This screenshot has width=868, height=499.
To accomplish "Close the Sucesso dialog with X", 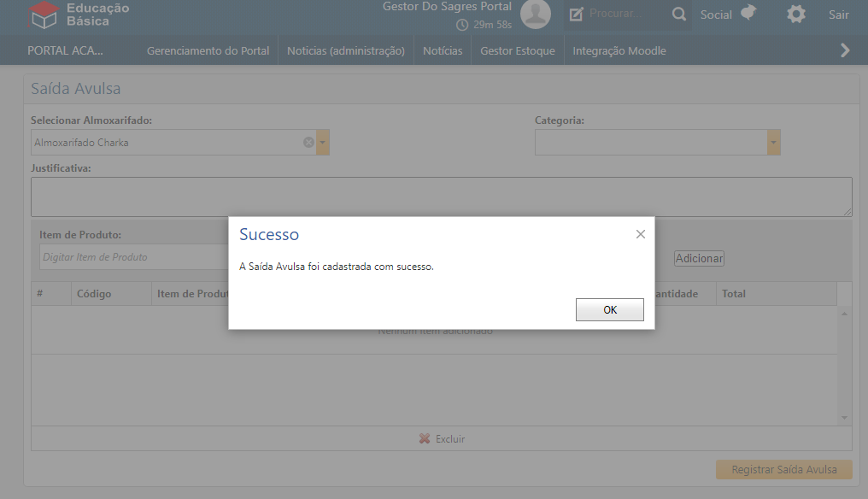I will pos(641,234).
